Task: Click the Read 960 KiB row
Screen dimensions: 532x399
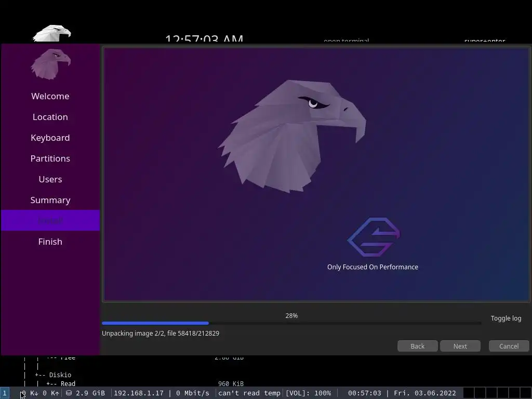Action: click(145, 384)
